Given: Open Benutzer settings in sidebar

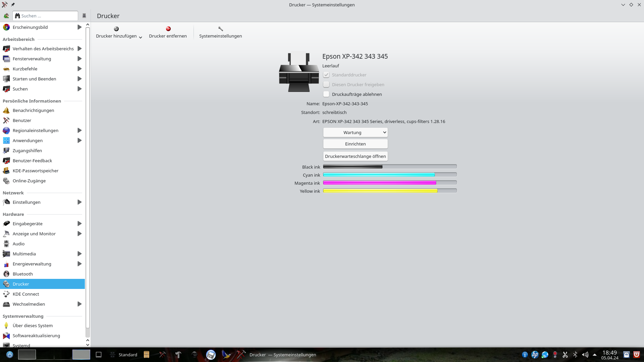Looking at the screenshot, I should pyautogui.click(x=43, y=120).
